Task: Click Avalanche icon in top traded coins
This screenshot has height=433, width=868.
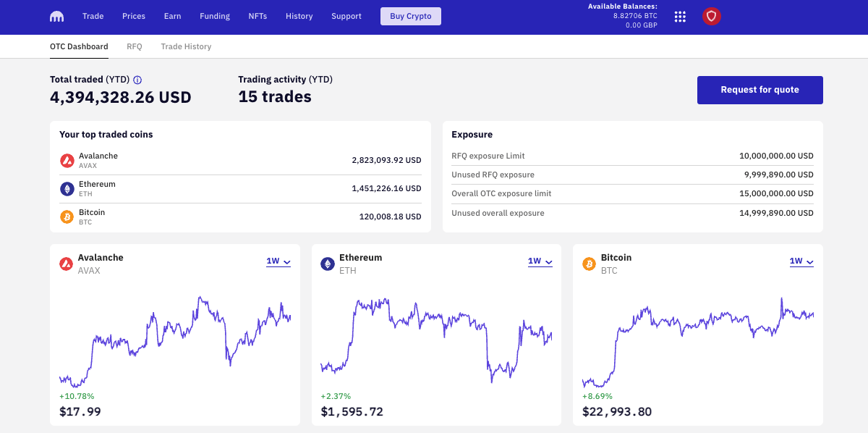Action: pos(67,161)
